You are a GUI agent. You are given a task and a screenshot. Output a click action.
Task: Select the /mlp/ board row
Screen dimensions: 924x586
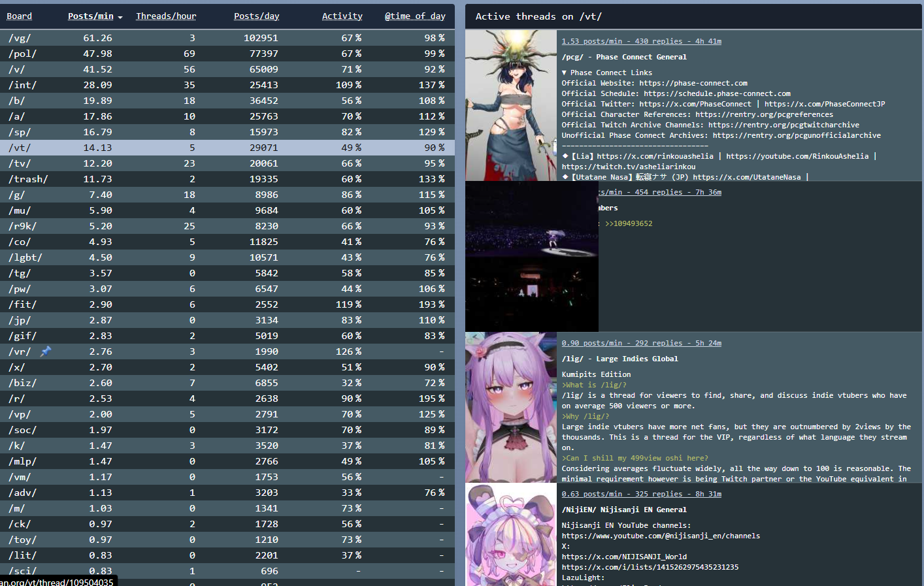(227, 461)
